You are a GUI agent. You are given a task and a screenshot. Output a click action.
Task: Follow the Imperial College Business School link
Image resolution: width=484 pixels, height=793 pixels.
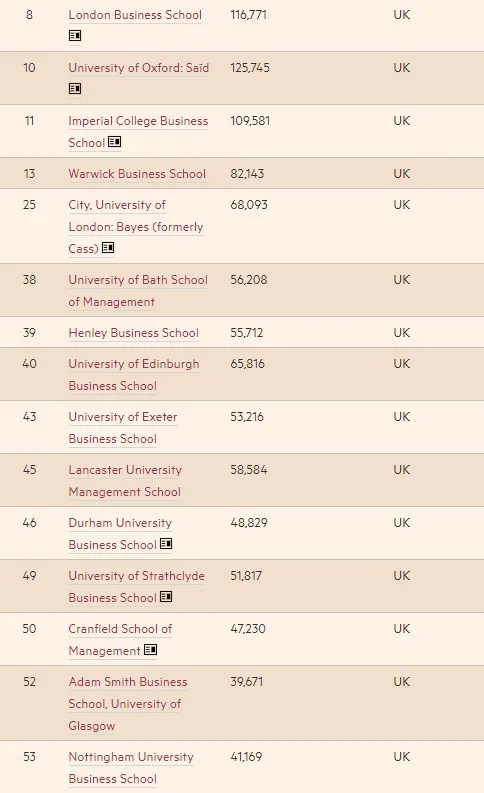click(x=138, y=131)
